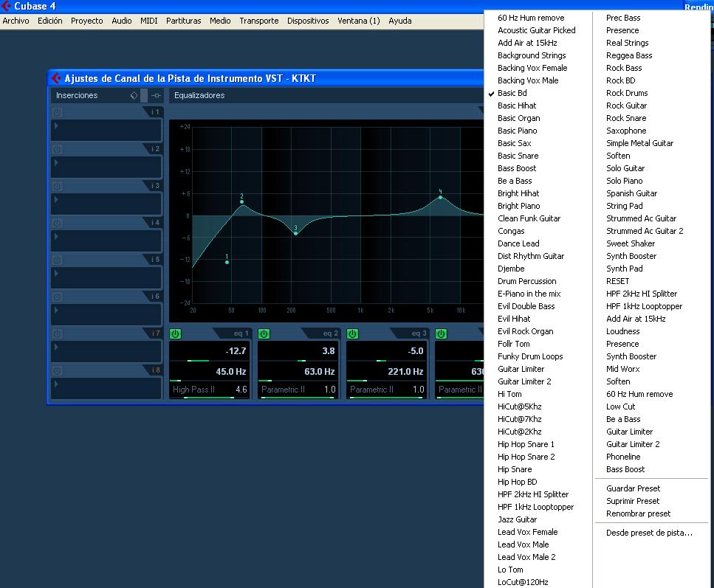Screen dimensions: 714x588
Task: Open the Transporte menu
Action: point(259,21)
